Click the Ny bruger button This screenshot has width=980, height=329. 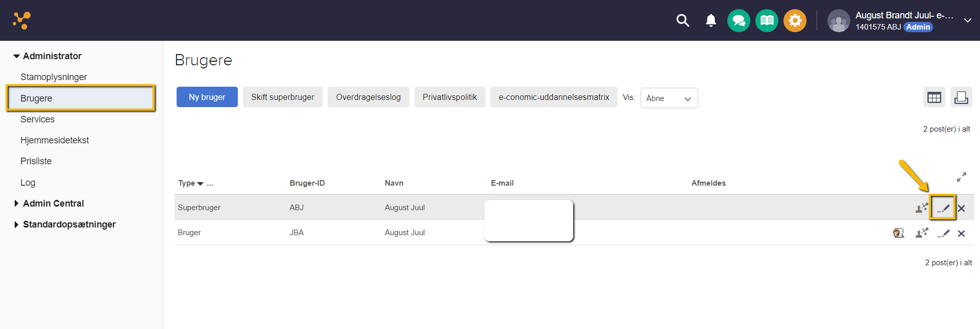point(207,97)
